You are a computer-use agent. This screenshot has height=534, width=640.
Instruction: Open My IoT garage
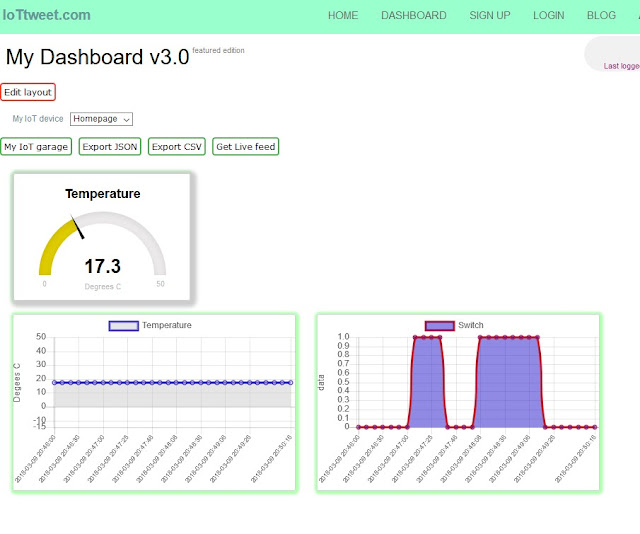point(36,147)
